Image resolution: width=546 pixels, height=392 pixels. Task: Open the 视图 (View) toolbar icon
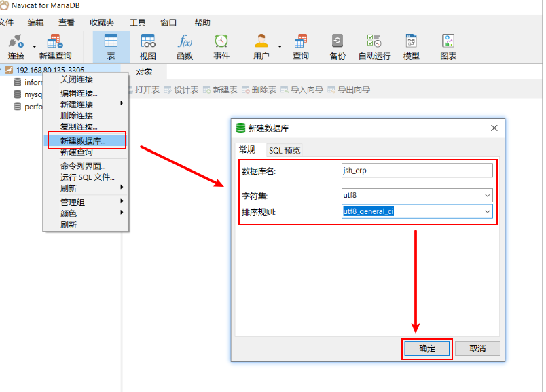pyautogui.click(x=147, y=47)
